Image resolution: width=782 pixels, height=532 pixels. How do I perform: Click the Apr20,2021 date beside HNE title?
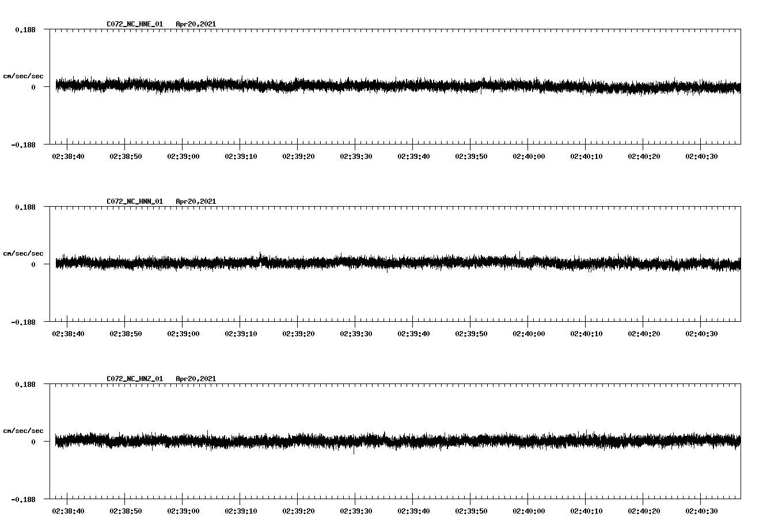[196, 24]
